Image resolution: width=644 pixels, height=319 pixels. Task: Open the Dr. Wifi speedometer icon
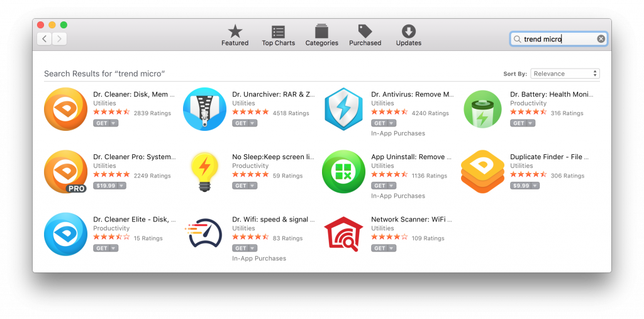[x=204, y=233]
